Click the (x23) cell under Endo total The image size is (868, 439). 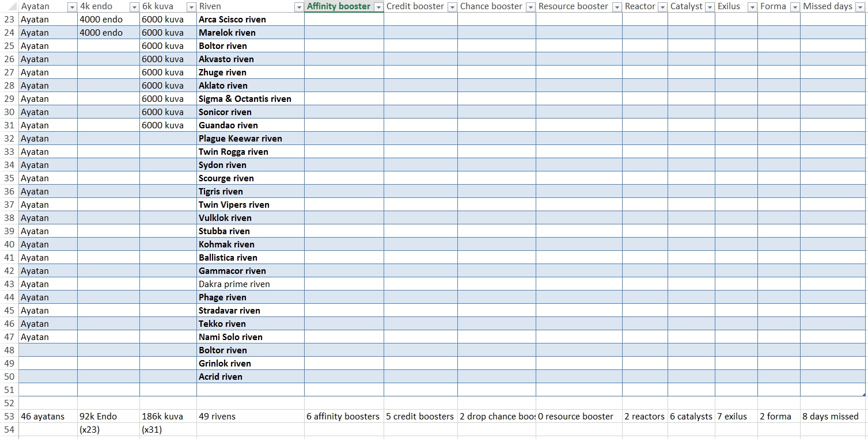click(108, 429)
